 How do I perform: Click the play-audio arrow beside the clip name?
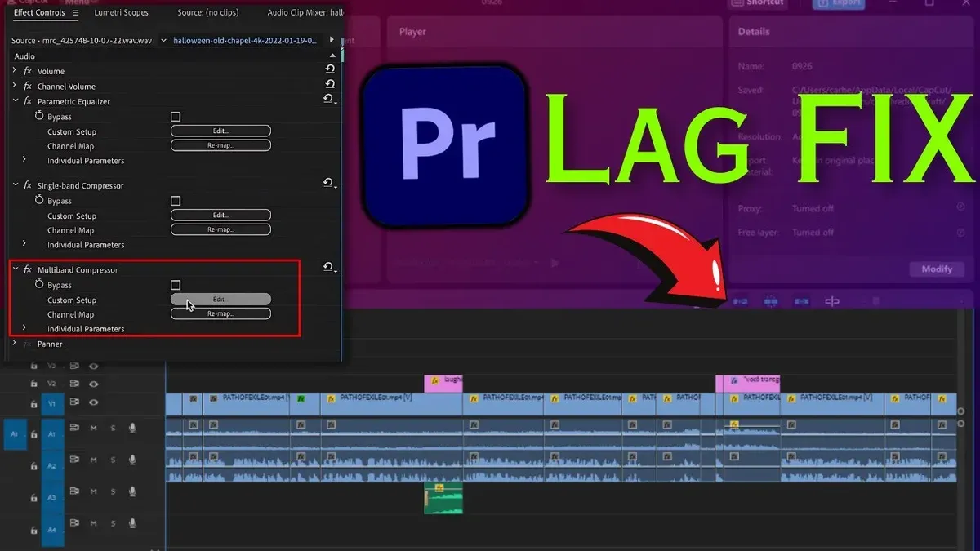tap(332, 39)
